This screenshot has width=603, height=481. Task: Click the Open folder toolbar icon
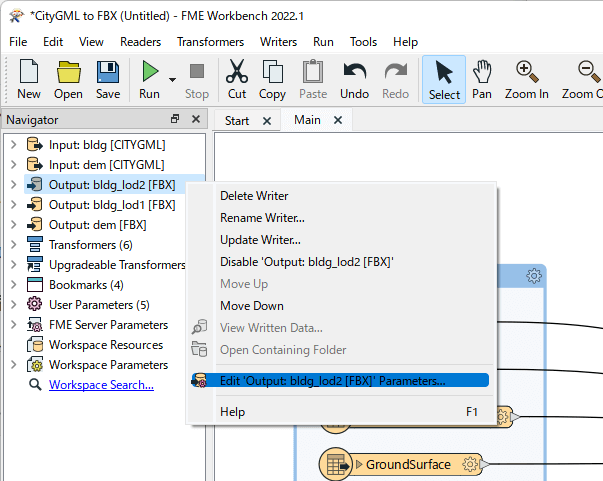pos(68,72)
